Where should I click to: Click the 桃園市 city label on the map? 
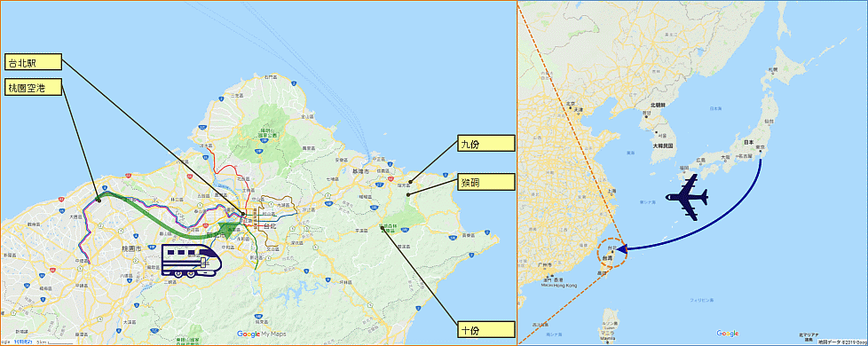[131, 248]
